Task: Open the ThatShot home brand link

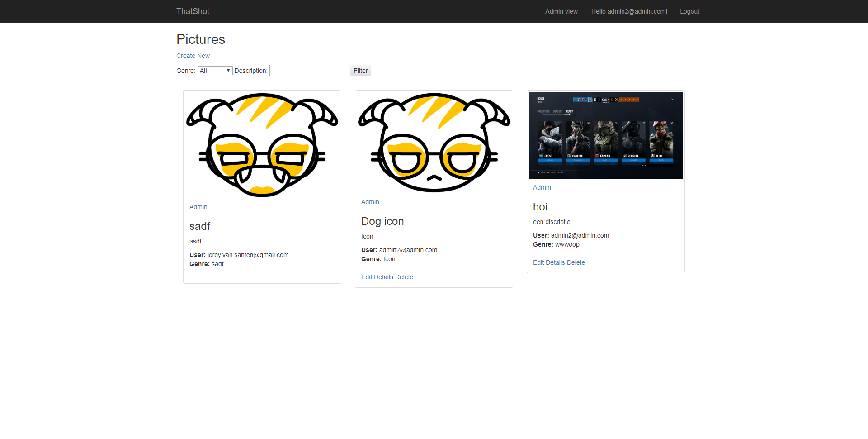Action: point(193,11)
